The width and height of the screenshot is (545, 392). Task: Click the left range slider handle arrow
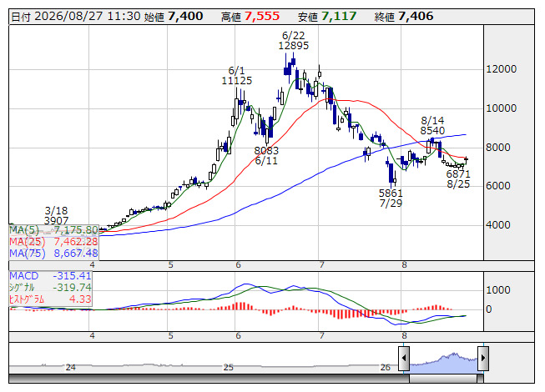404,358
